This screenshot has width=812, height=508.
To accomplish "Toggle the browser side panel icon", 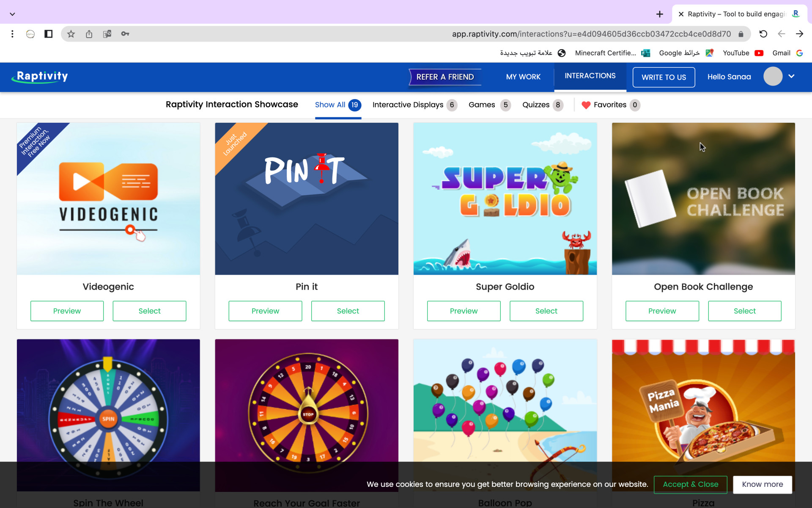I will (x=48, y=34).
